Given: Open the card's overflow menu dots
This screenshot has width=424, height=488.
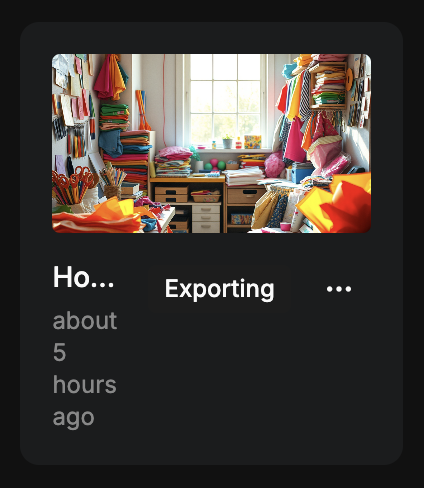Looking at the screenshot, I should point(339,289).
